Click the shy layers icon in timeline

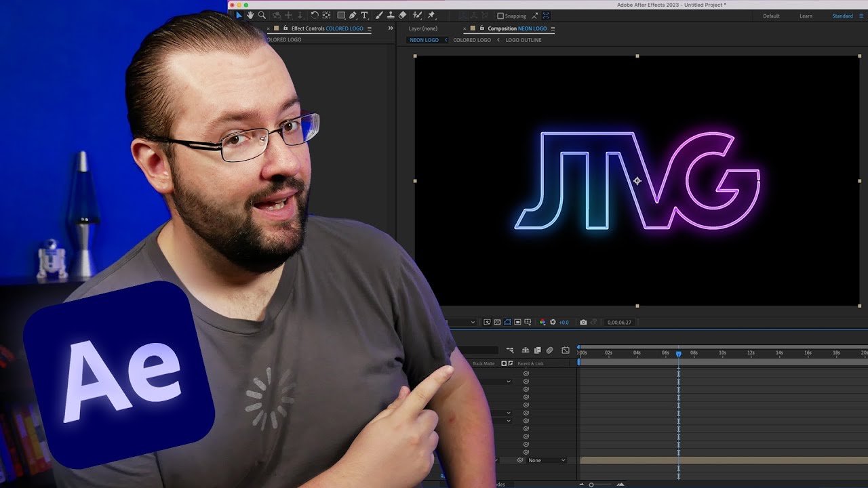(526, 350)
